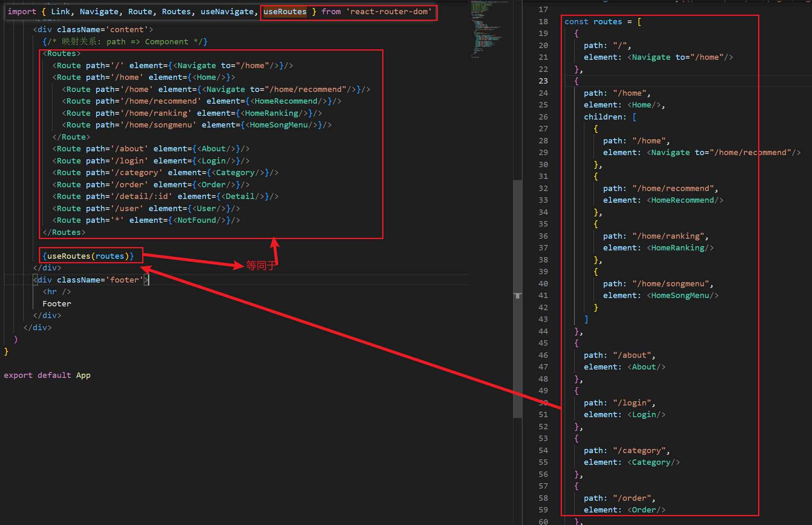
Task: Click the 'react-router-dom' import string
Action: 389,12
